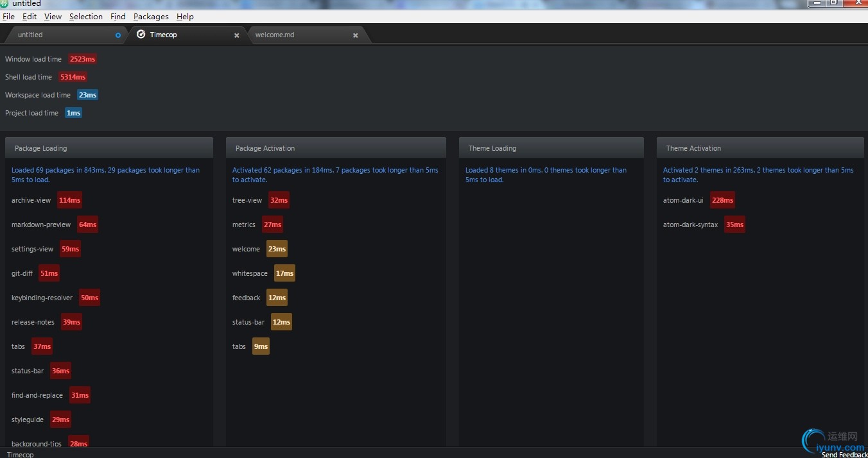Click the welcome activation entry

coord(259,249)
